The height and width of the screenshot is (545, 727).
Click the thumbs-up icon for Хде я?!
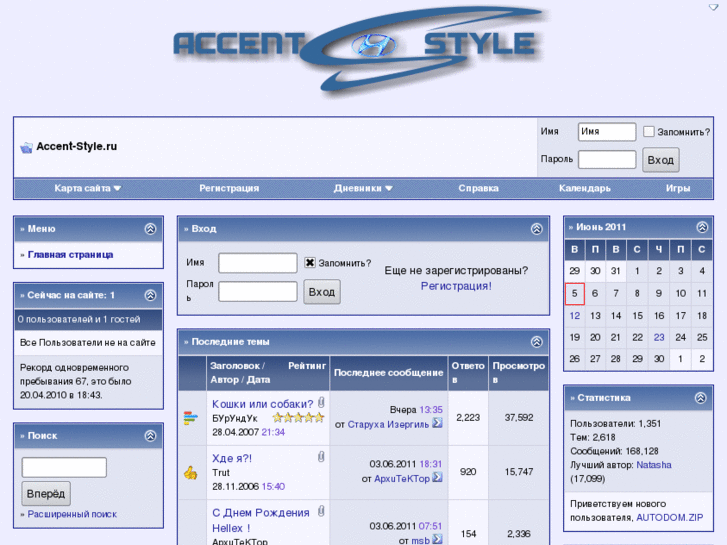click(x=191, y=473)
